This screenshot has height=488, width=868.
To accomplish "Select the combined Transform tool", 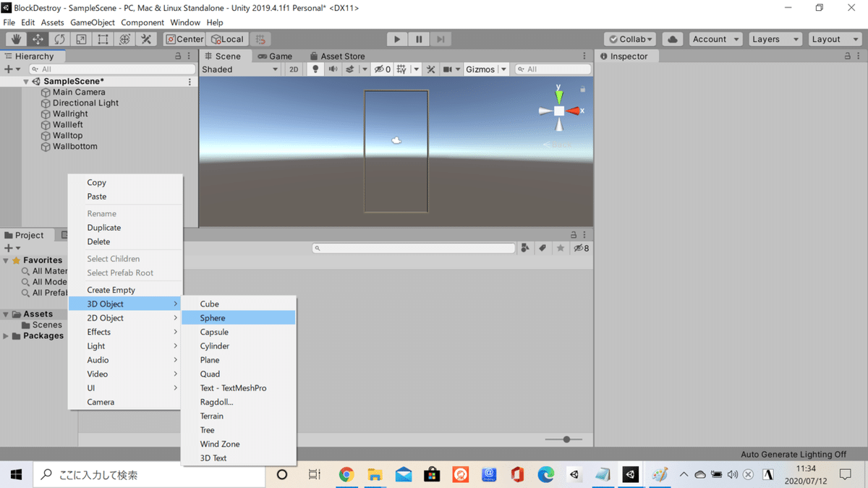I will tap(124, 39).
